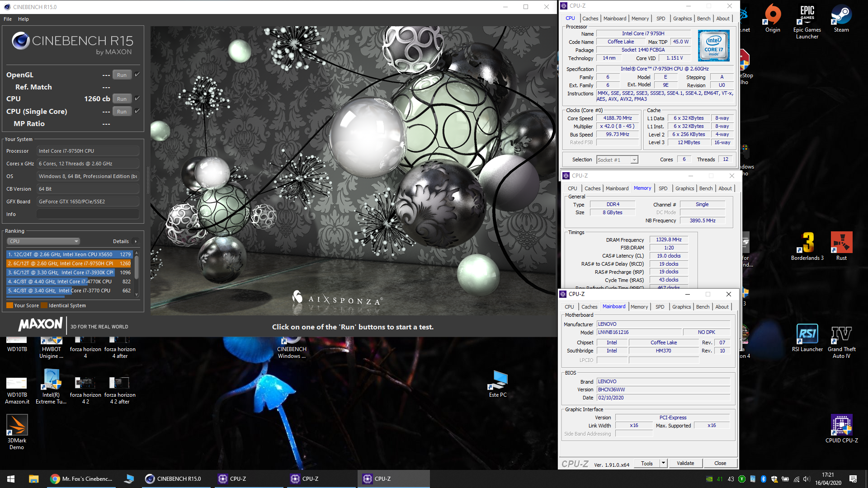This screenshot has width=868, height=488.
Task: Open Intel Extreme Tuning desktop icon
Action: [51, 386]
